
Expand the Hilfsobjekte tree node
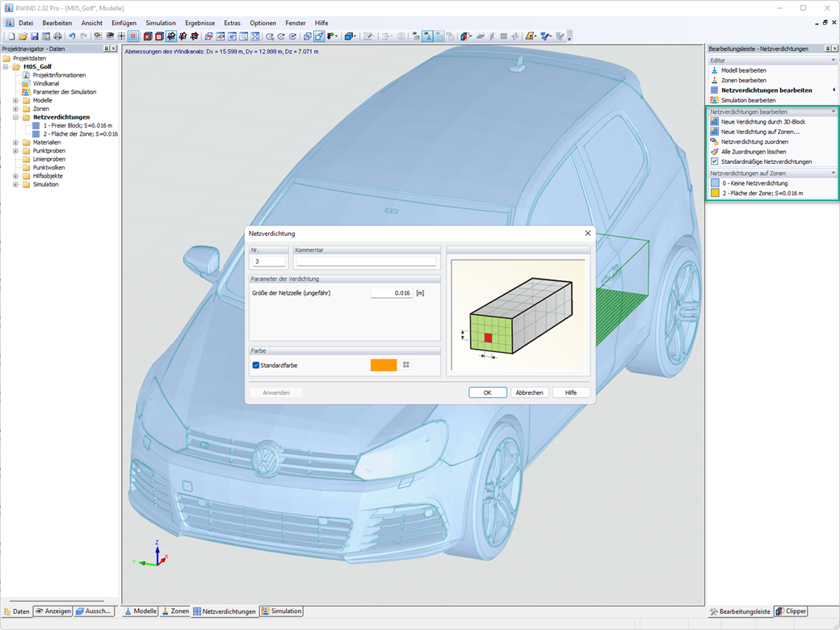15,176
